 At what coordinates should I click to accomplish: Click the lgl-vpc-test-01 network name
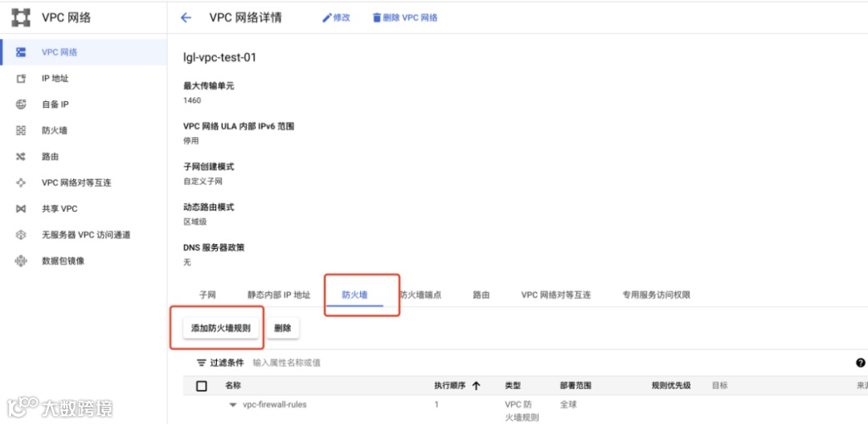tap(219, 58)
